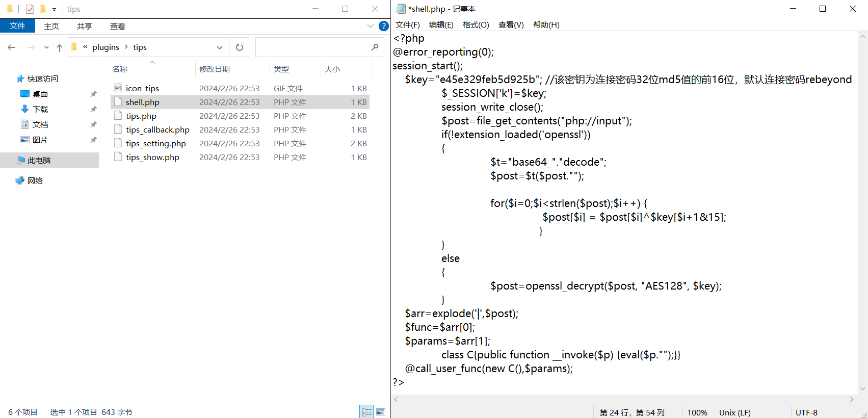Image resolution: width=868 pixels, height=418 pixels.
Task: Click Notepad vertical scrollbar up arrow
Action: coord(863,36)
